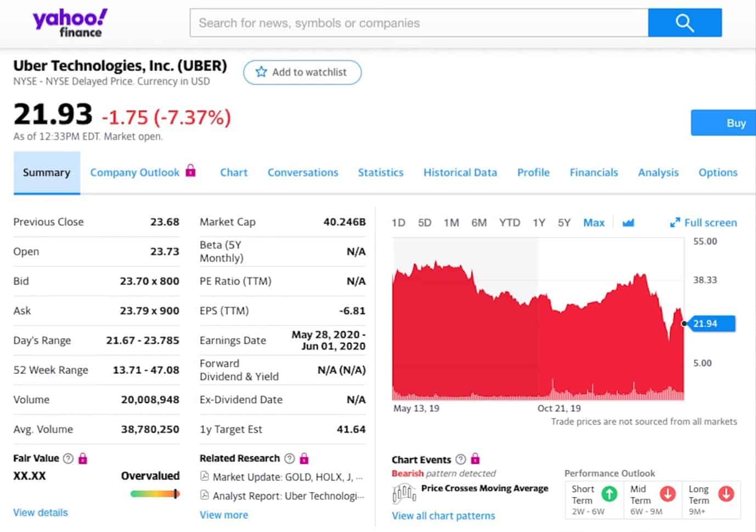Click the Bid value 23.70 x 800
The width and height of the screenshot is (756, 532).
coord(150,281)
